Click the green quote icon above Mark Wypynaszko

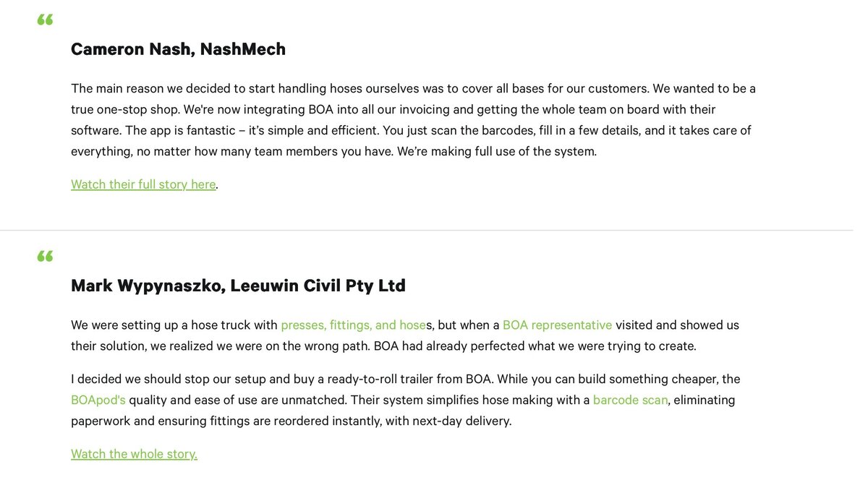tap(45, 256)
